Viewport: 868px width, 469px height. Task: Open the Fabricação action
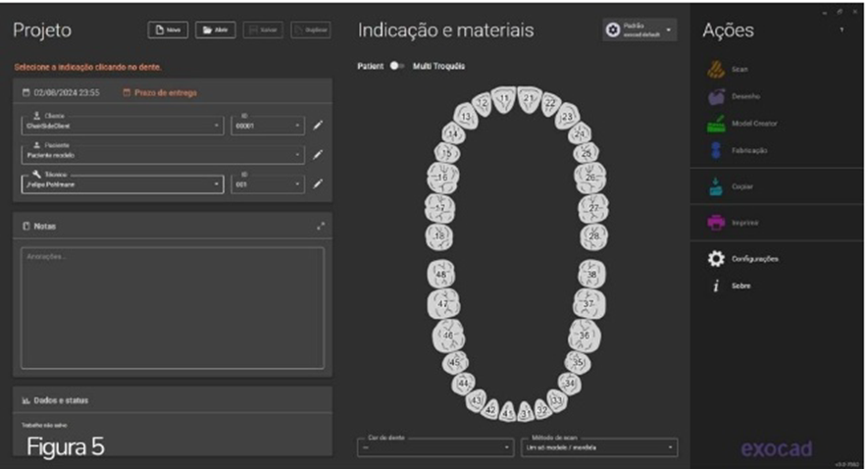point(716,150)
